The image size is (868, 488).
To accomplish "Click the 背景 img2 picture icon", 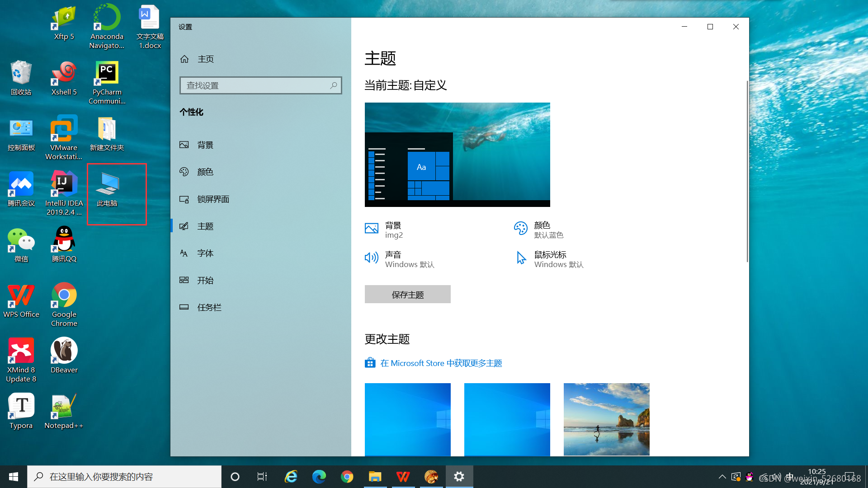I will click(372, 229).
